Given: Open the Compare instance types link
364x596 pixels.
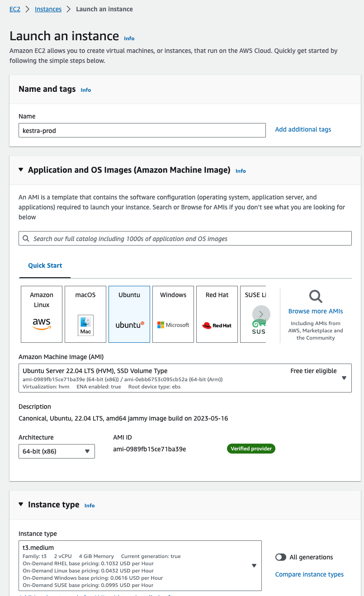Looking at the screenshot, I should (x=309, y=574).
